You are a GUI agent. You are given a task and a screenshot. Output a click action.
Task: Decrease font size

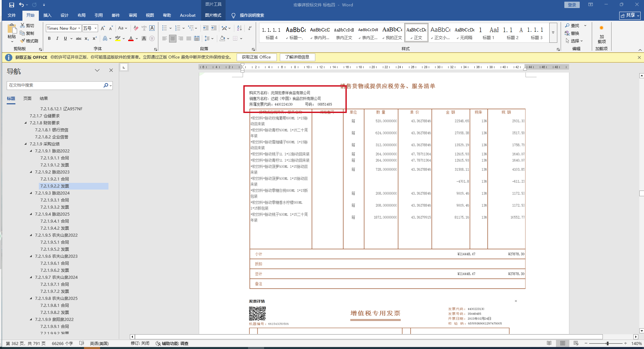pos(111,28)
